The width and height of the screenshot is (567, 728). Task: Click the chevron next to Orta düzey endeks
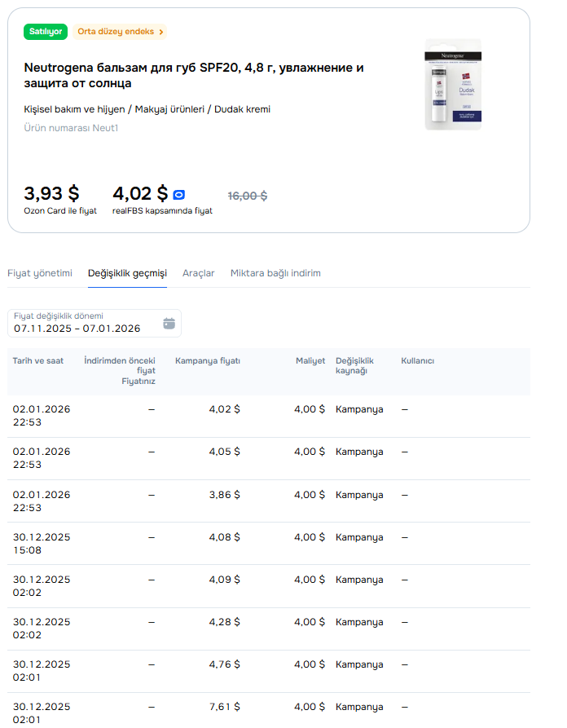[x=161, y=32]
